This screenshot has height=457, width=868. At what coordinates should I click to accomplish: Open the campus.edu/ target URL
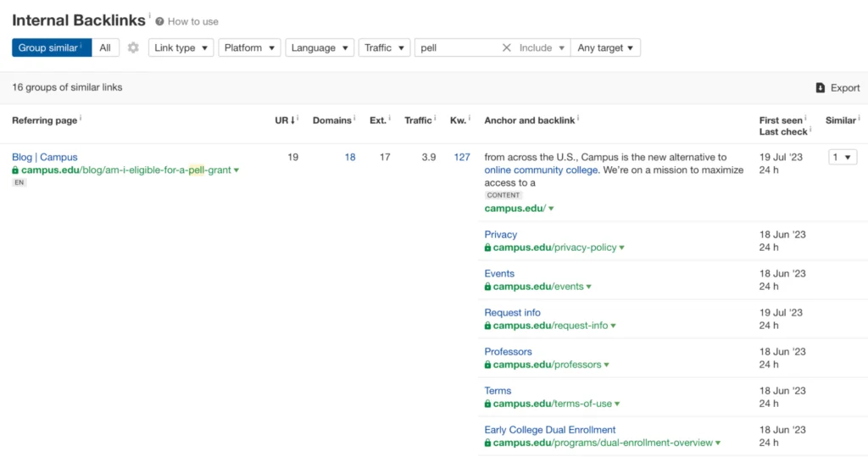coord(515,209)
